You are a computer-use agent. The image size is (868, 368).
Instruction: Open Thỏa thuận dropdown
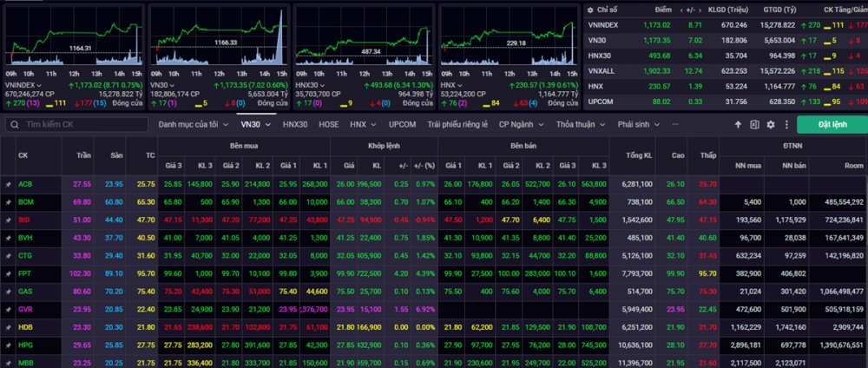coord(582,124)
